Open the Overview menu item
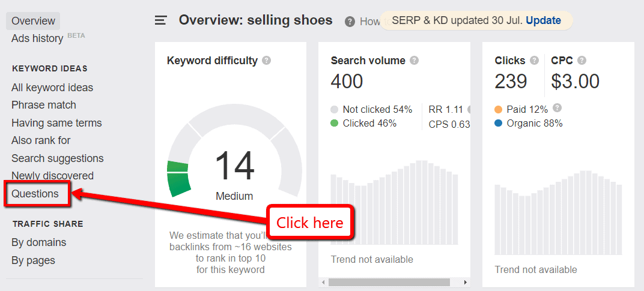 pos(33,21)
